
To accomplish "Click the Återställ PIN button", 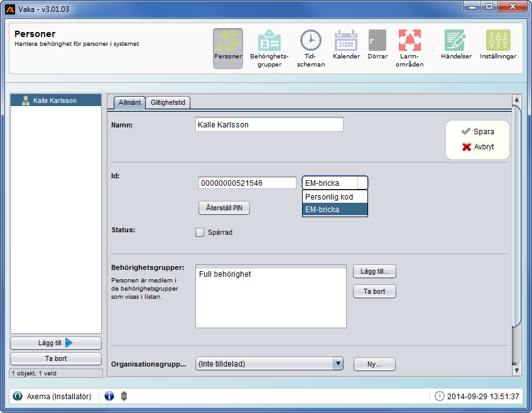I will (224, 208).
